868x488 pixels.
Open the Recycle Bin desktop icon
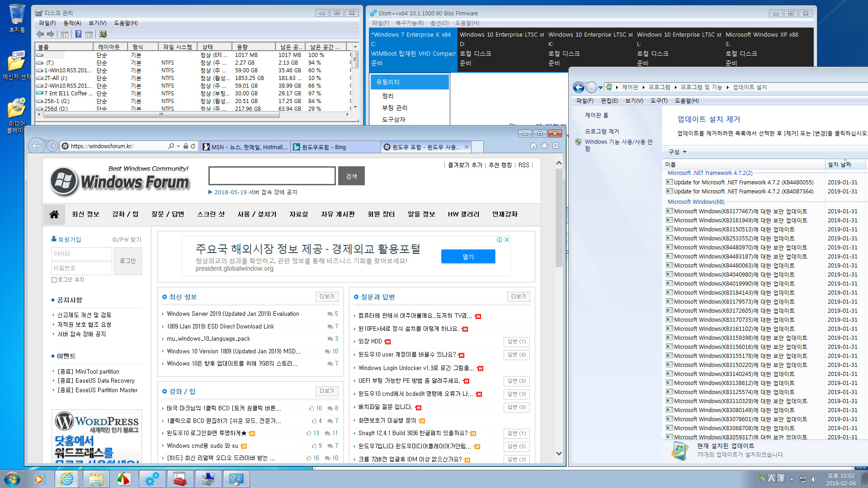[x=17, y=18]
